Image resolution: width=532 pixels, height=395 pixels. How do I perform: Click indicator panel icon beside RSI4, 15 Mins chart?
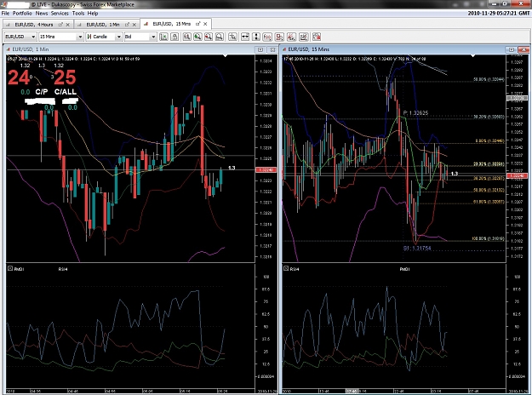(286, 268)
